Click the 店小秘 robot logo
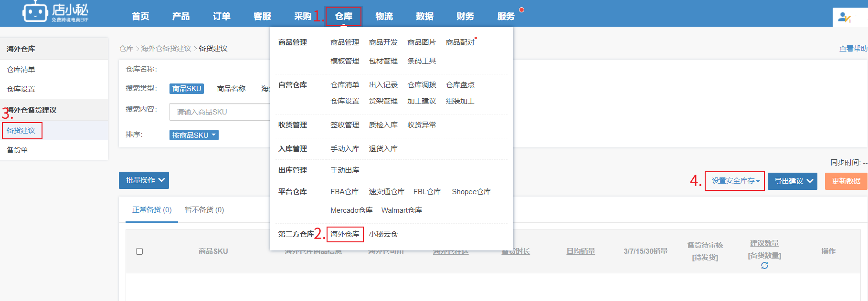868x301 pixels. pyautogui.click(x=35, y=12)
